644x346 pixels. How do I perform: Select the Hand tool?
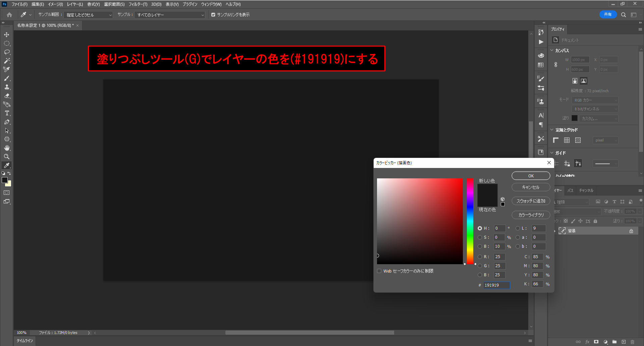(x=7, y=148)
